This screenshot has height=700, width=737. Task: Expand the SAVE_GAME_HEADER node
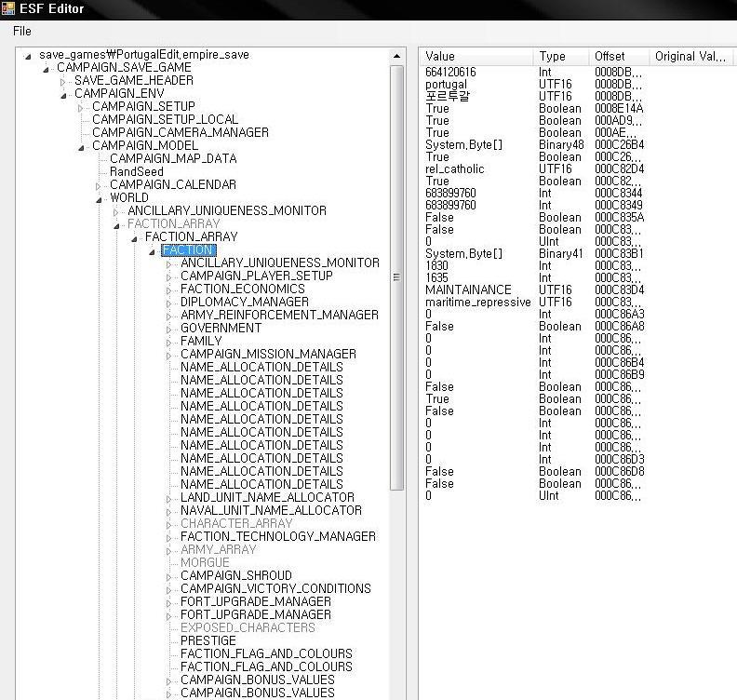click(x=63, y=81)
